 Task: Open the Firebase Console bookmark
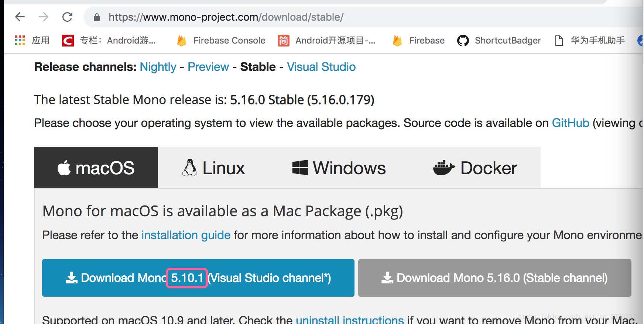coord(221,40)
